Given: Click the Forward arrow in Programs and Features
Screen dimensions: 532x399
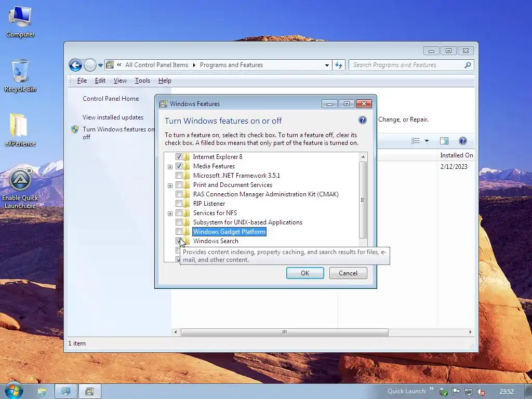Looking at the screenshot, I should [90, 65].
